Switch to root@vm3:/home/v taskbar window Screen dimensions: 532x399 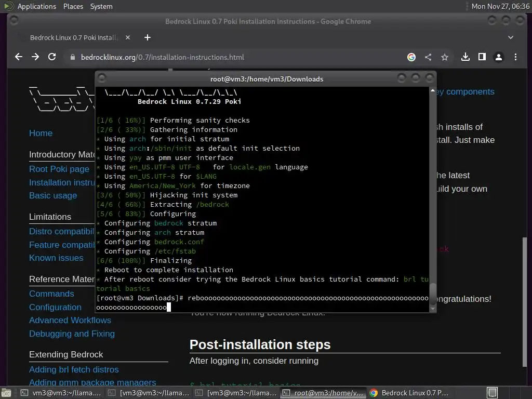coord(323,393)
